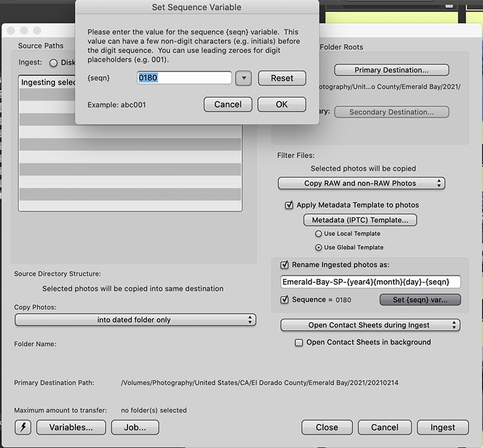This screenshot has height=448, width=483.
Task: Open Metadata (IPTC) Template editor
Action: click(x=360, y=220)
